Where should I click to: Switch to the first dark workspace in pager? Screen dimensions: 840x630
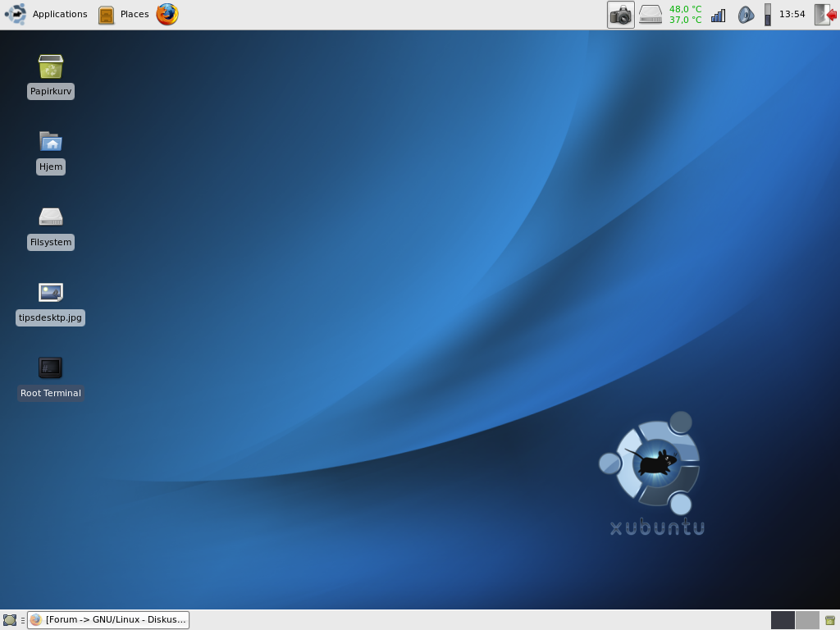tap(783, 620)
